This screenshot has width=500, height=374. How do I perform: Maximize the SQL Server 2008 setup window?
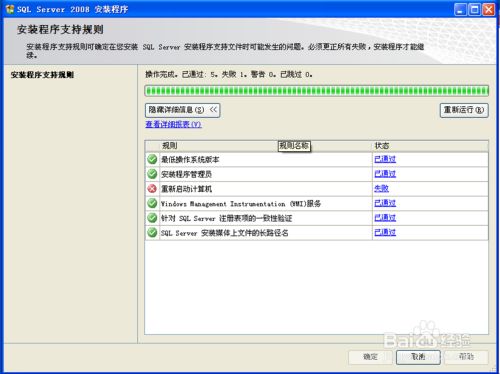[474, 9]
